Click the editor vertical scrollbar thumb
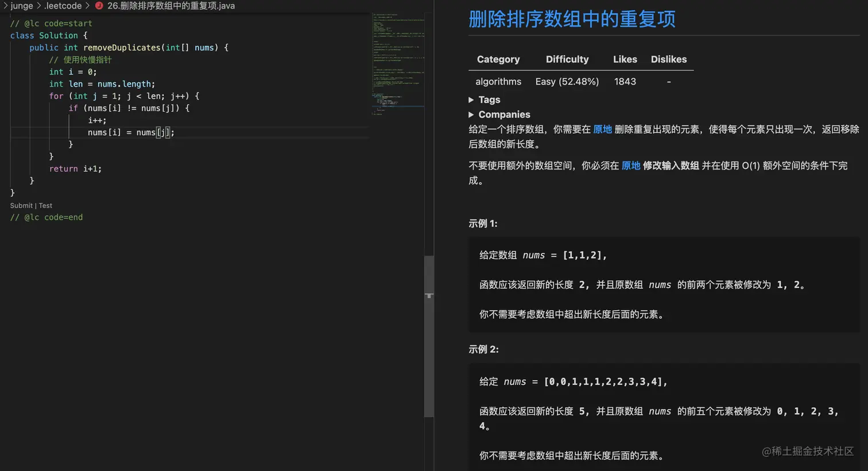Screen dimensions: 868x471 pyautogui.click(x=429, y=337)
